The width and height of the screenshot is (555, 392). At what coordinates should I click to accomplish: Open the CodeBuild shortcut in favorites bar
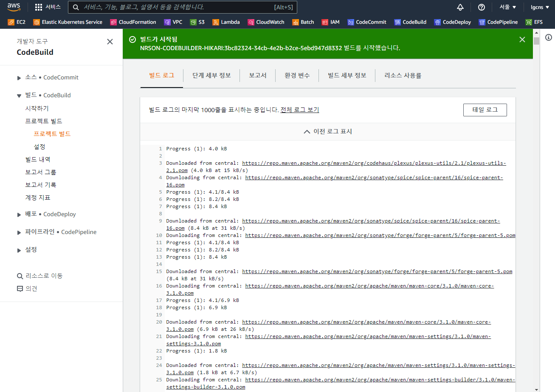click(410, 22)
